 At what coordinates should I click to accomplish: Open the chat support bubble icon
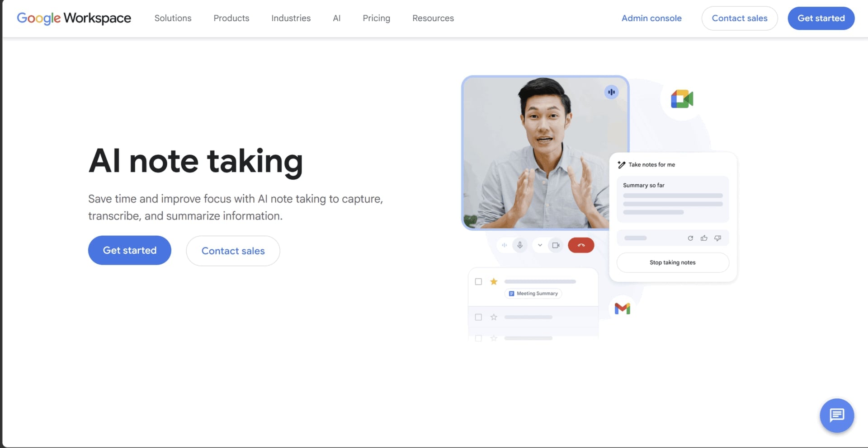pos(837,415)
